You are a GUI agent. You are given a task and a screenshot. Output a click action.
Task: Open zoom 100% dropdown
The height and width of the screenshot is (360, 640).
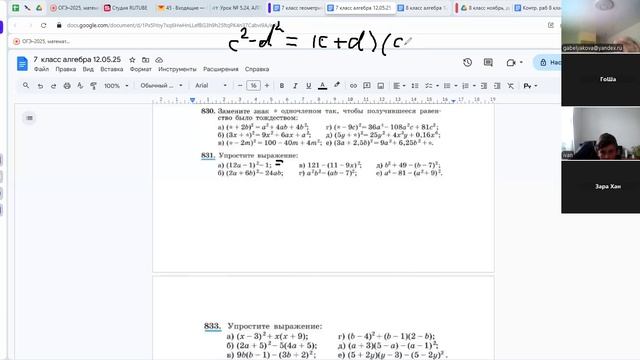point(116,86)
